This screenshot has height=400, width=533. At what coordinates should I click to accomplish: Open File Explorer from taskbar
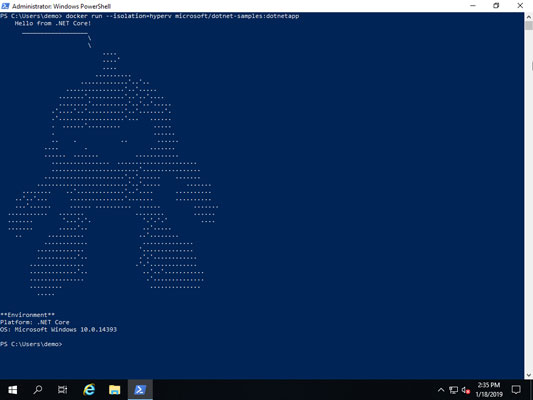pos(115,390)
